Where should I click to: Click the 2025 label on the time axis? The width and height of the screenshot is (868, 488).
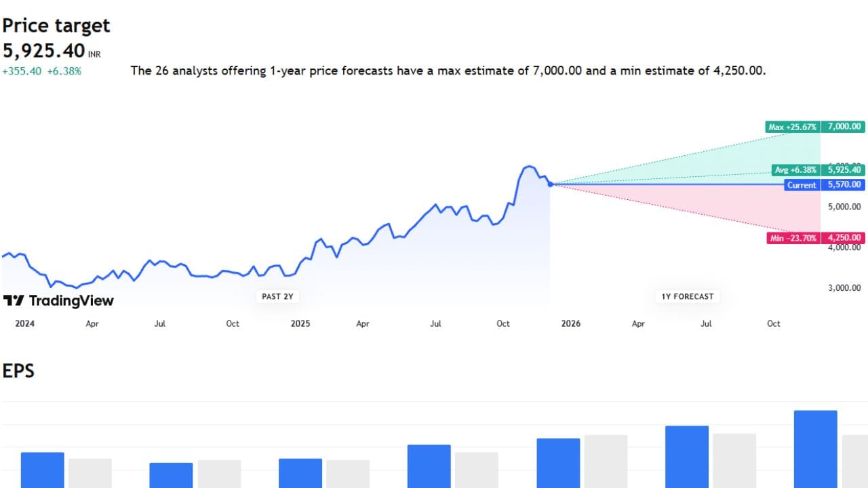pyautogui.click(x=300, y=324)
